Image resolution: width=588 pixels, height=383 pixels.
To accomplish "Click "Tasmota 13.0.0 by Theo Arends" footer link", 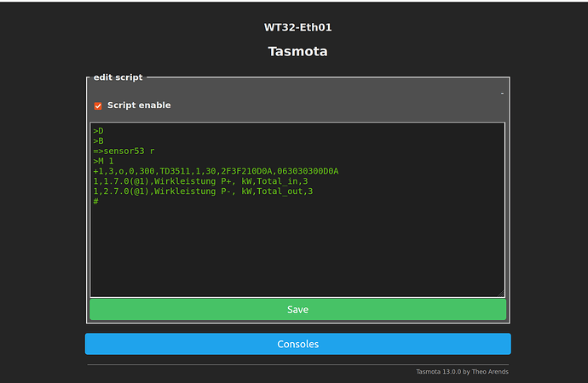I will tap(462, 372).
